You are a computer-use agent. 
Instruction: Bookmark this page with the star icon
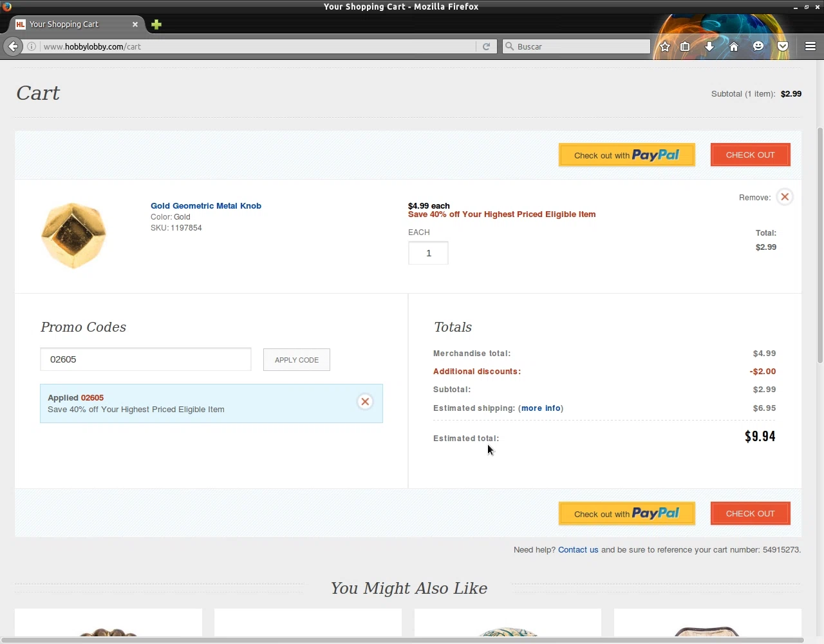[x=665, y=46]
